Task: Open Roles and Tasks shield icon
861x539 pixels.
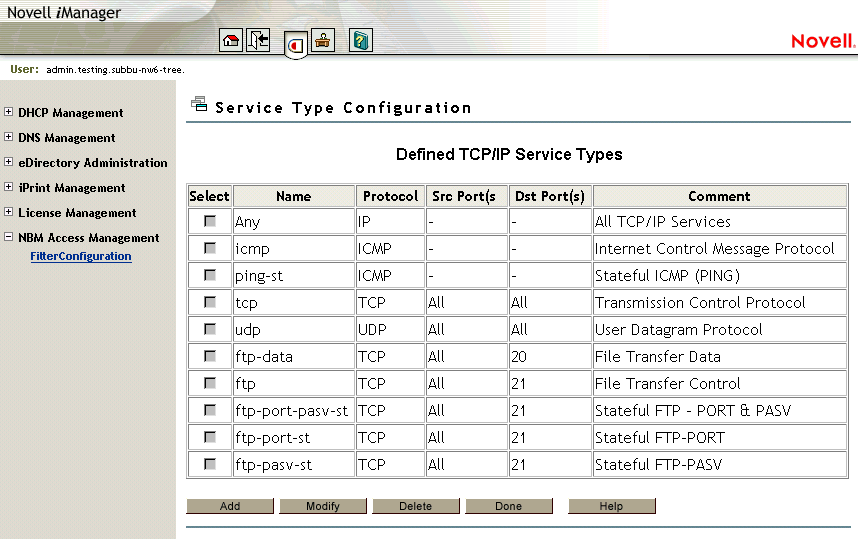Action: (295, 45)
